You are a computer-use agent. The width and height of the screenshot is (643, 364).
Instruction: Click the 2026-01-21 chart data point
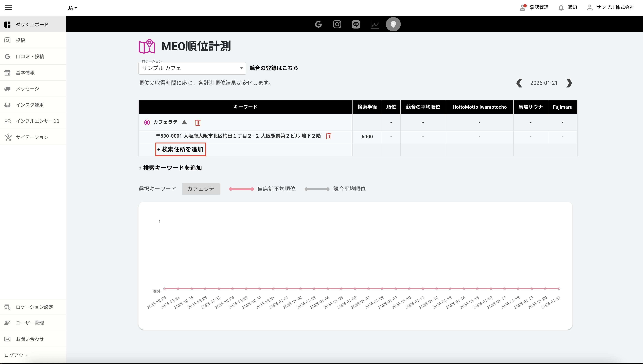pyautogui.click(x=559, y=289)
